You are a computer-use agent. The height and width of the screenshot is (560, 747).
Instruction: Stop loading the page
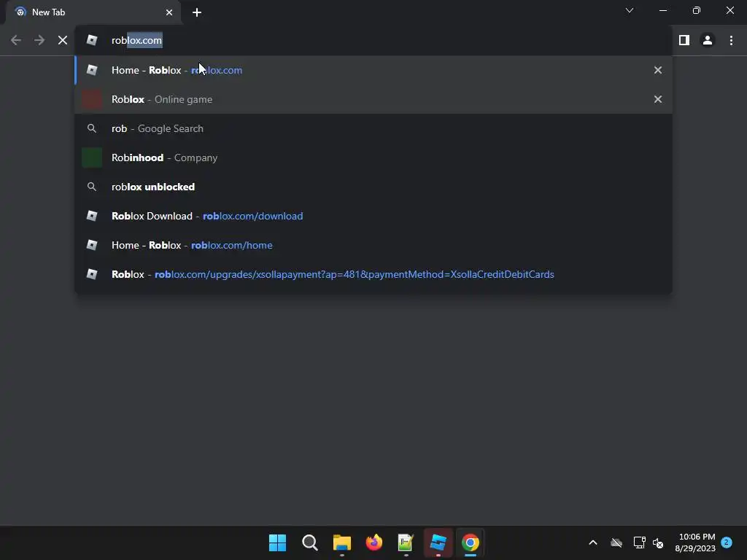(63, 41)
